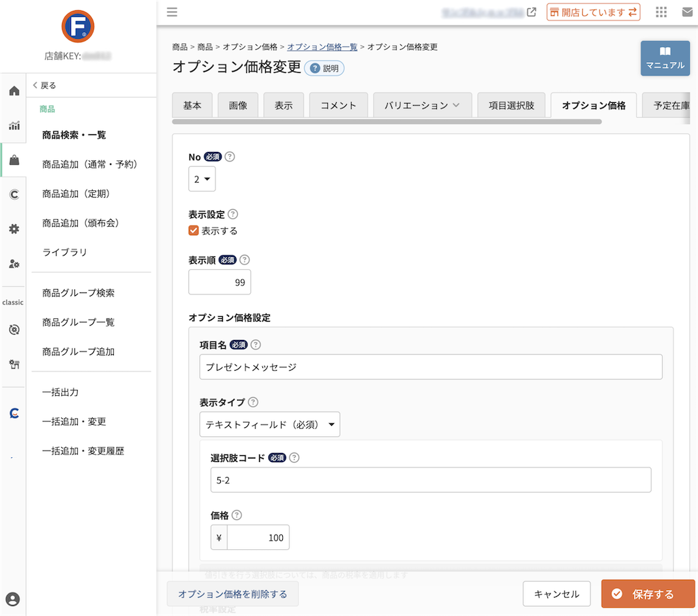The width and height of the screenshot is (698, 616).
Task: Switch to the 予定在庫 tab
Action: [667, 106]
